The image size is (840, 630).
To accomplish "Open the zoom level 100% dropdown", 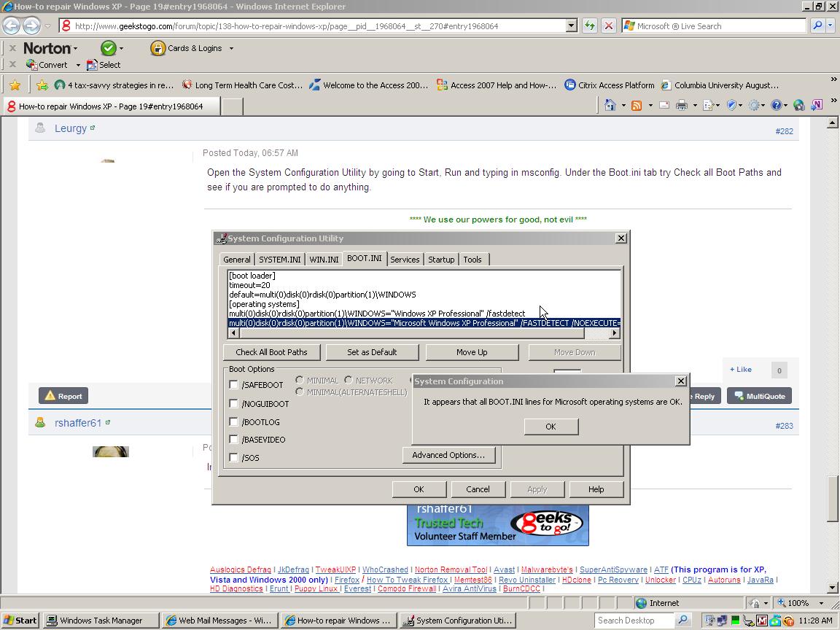I will coord(821,603).
